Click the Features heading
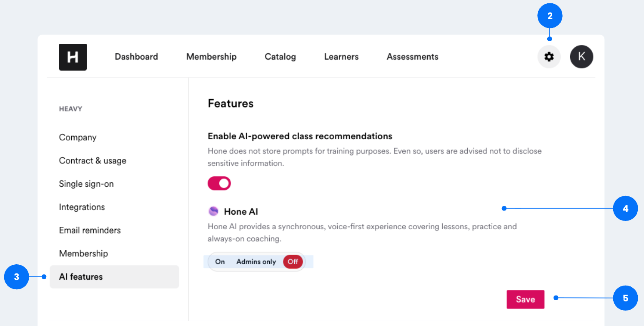Image resolution: width=644 pixels, height=326 pixels. (231, 103)
